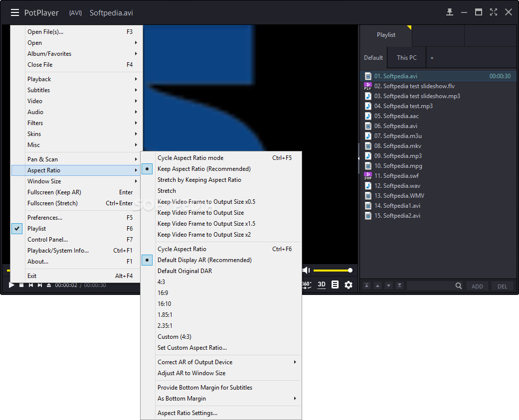Expand the Playback submenu
This screenshot has width=519, height=420.
pos(76,79)
